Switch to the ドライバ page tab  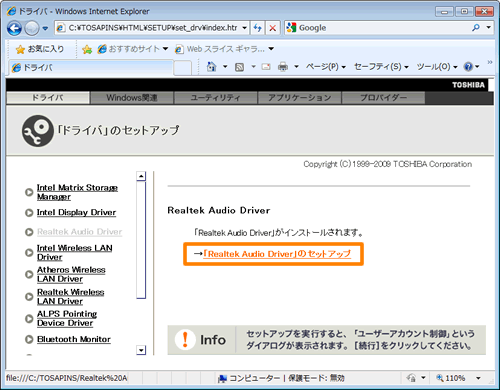(48, 98)
